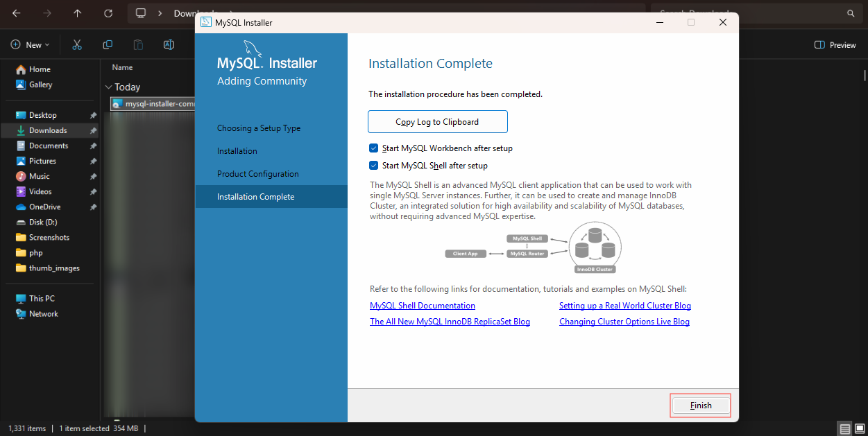Go up one folder level in File Explorer
The image size is (868, 436).
(77, 13)
